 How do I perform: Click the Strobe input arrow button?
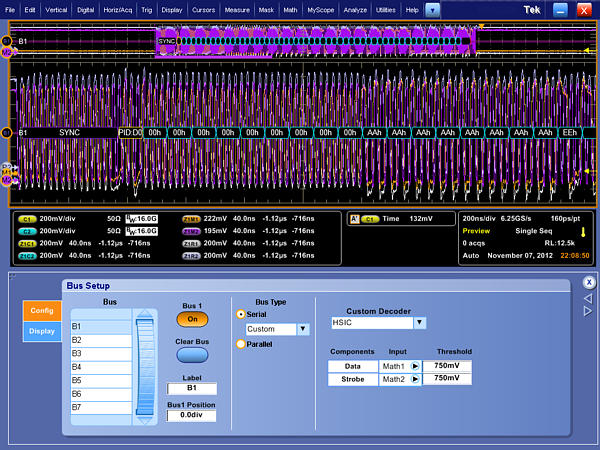click(414, 379)
